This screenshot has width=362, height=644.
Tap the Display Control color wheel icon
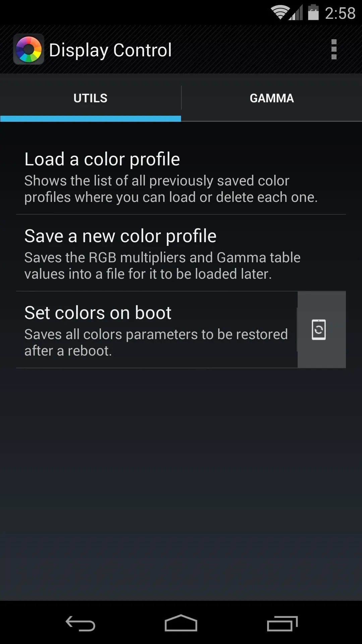point(28,49)
